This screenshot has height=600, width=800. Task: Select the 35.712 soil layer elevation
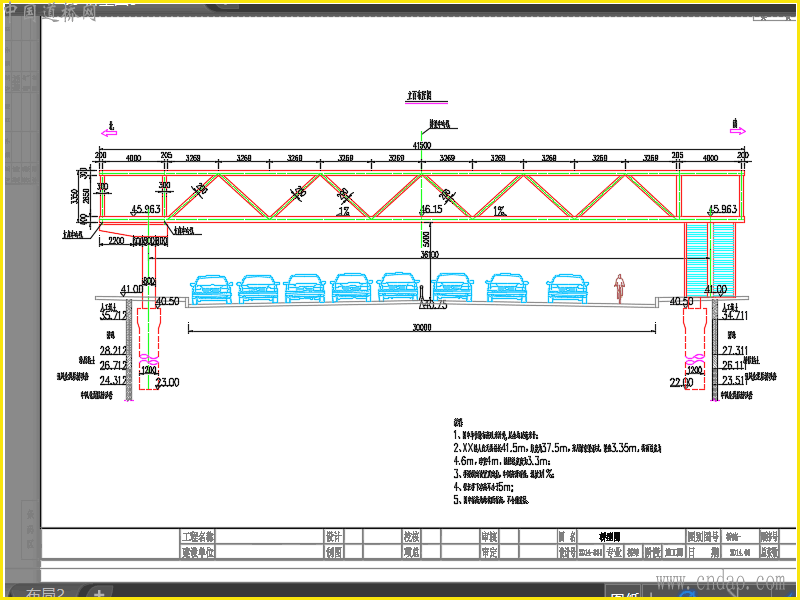pos(113,315)
